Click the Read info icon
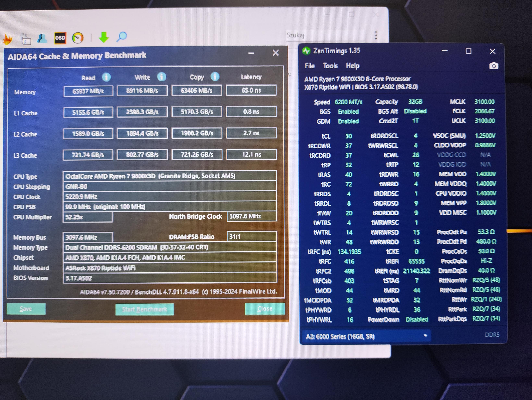This screenshot has width=532, height=400. 106,77
